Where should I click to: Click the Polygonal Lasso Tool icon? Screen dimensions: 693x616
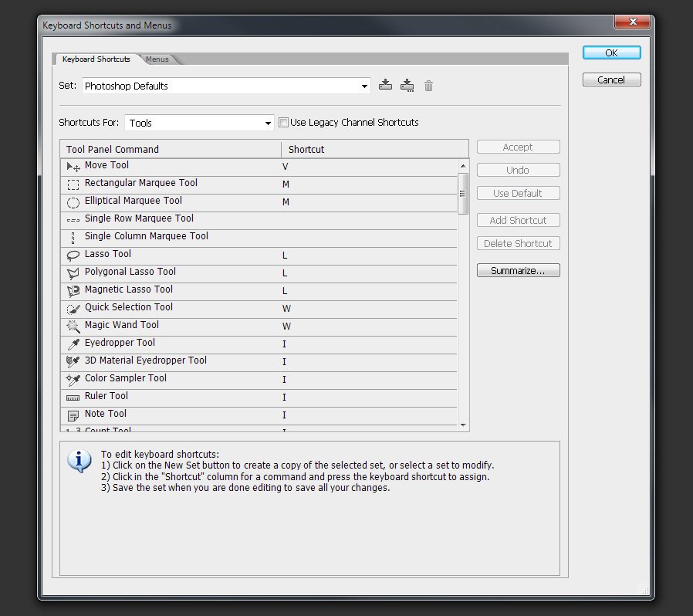(73, 273)
